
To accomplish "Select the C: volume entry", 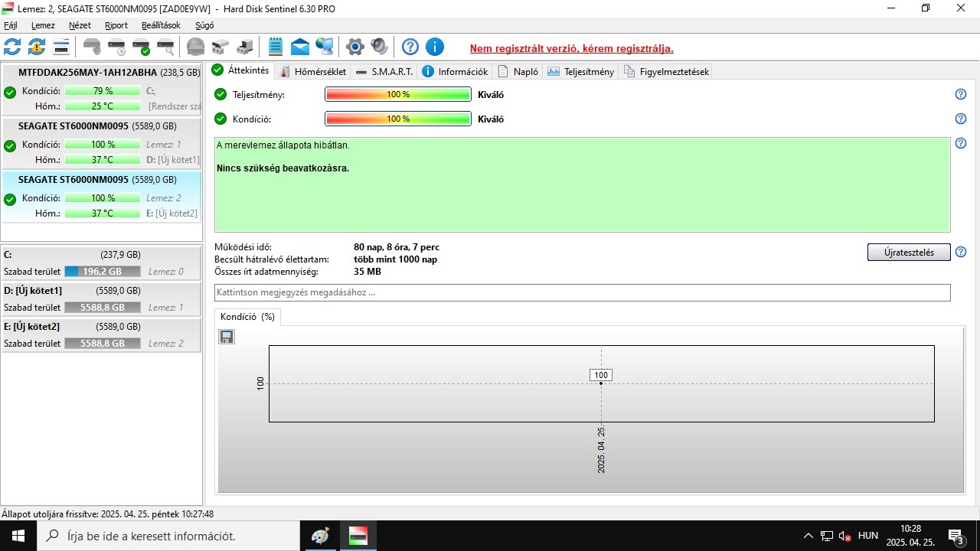I will 101,262.
